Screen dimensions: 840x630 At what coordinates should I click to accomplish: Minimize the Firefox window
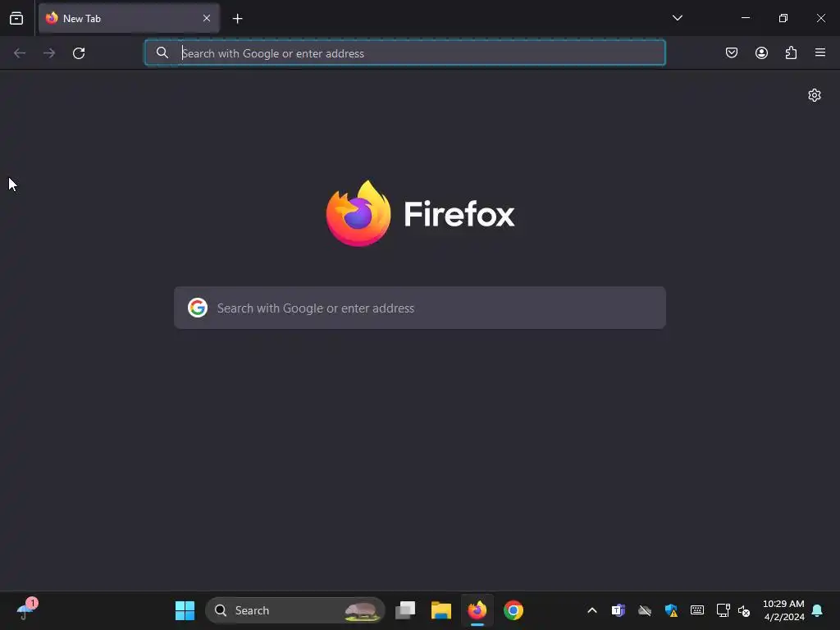coord(745,18)
